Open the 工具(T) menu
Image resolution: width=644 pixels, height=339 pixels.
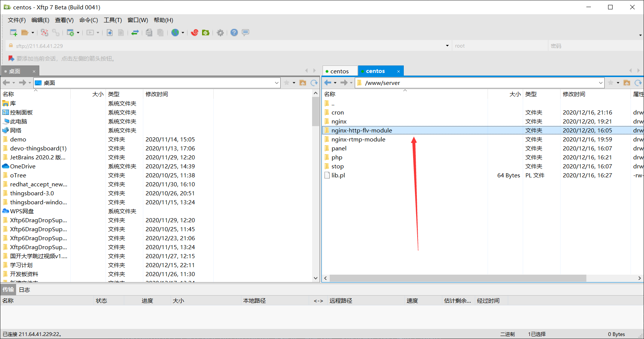113,20
